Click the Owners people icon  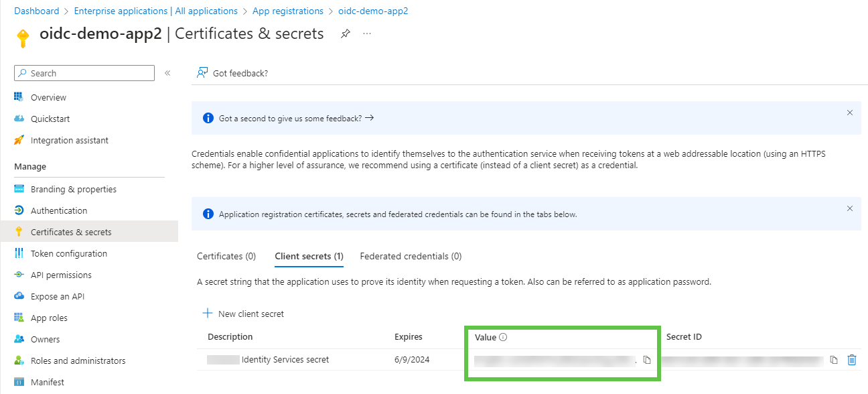point(19,339)
